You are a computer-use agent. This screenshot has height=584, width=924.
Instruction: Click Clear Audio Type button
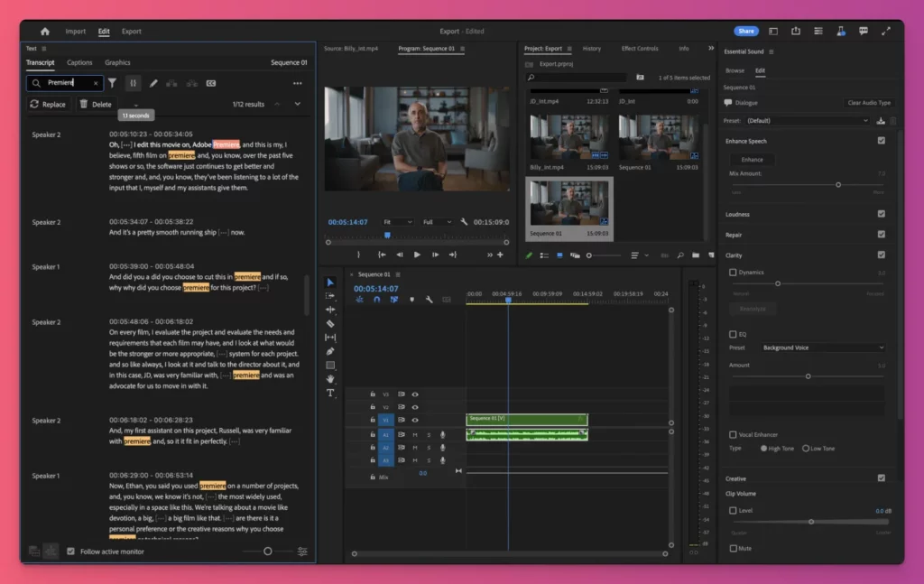(869, 103)
